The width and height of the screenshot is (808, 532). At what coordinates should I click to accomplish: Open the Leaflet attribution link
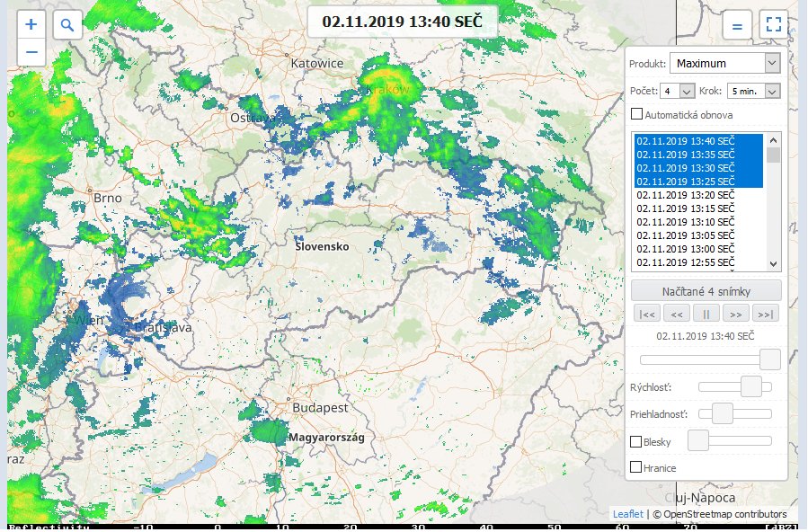pos(627,514)
